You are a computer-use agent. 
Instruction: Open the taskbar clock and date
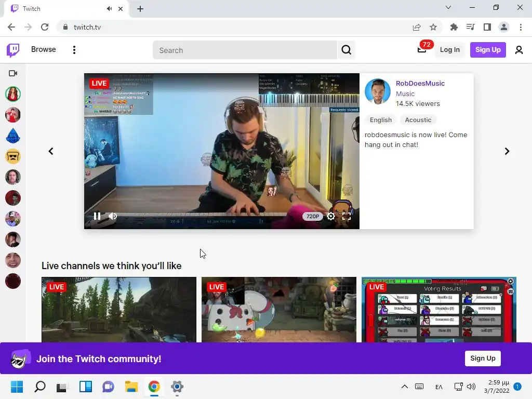(x=496, y=387)
